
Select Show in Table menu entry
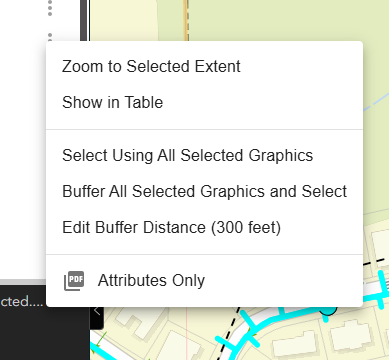tap(112, 102)
